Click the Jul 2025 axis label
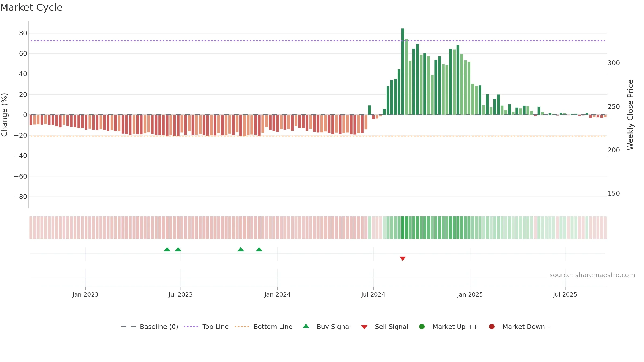The image size is (644, 362). click(x=565, y=294)
